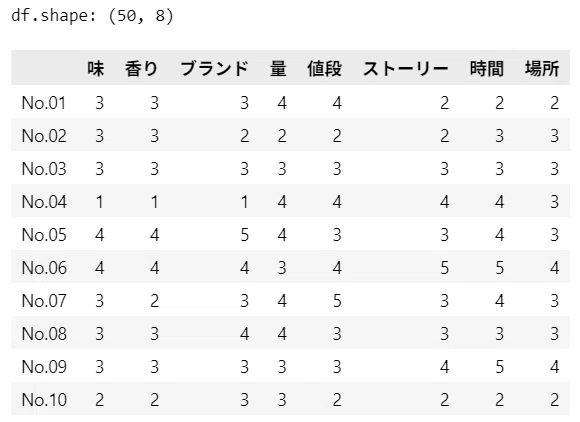
Task: Select row label No.05
Action: click(x=44, y=235)
